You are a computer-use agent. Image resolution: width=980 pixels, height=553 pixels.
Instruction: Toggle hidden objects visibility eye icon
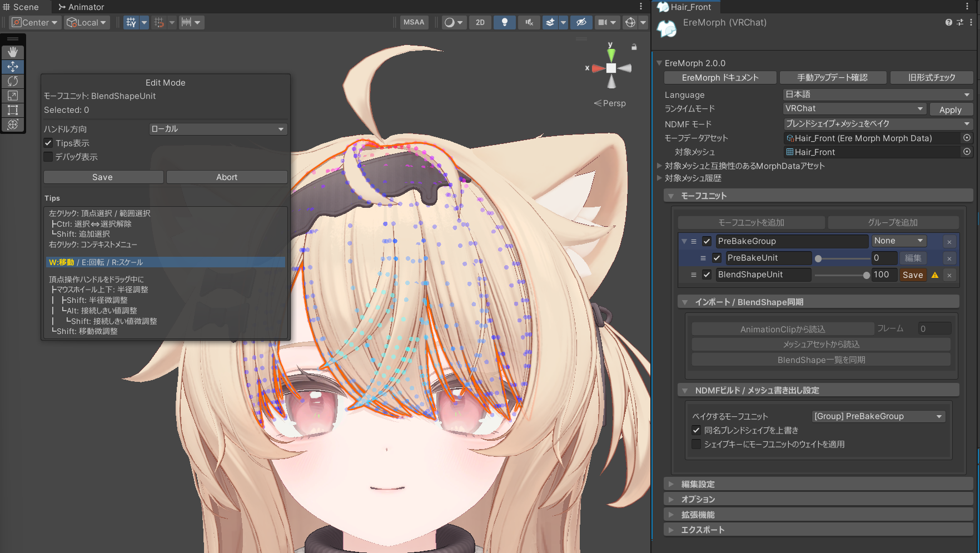(581, 22)
